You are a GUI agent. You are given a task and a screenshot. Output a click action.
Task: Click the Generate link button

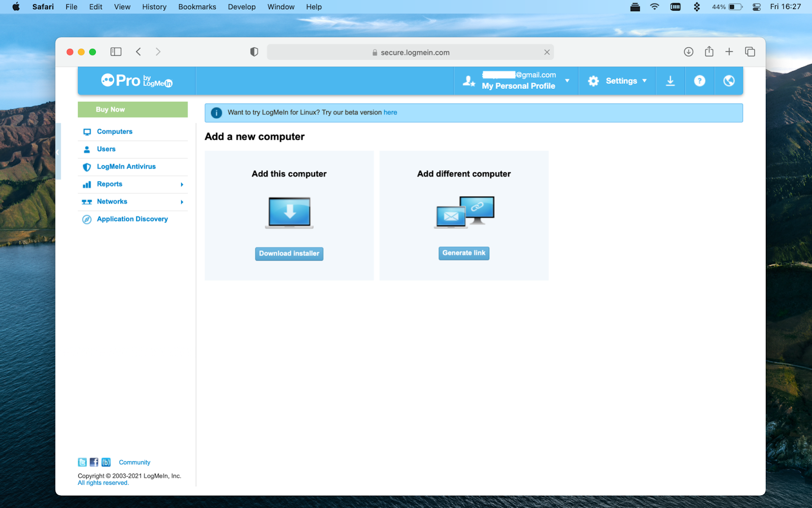464,253
